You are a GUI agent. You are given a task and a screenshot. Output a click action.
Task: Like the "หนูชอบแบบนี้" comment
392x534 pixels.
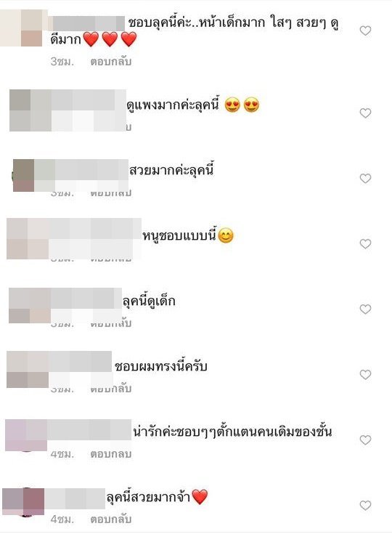tap(365, 244)
